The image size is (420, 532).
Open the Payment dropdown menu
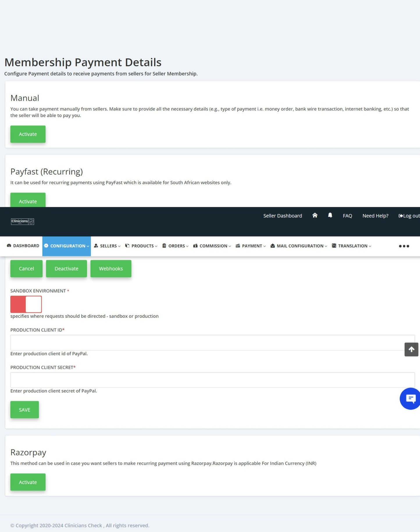click(x=251, y=246)
